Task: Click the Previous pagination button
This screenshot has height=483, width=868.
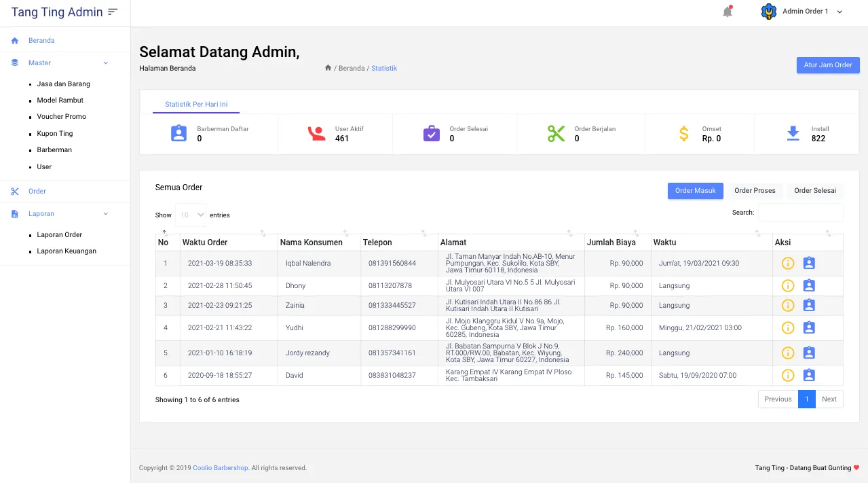Action: [x=778, y=399]
